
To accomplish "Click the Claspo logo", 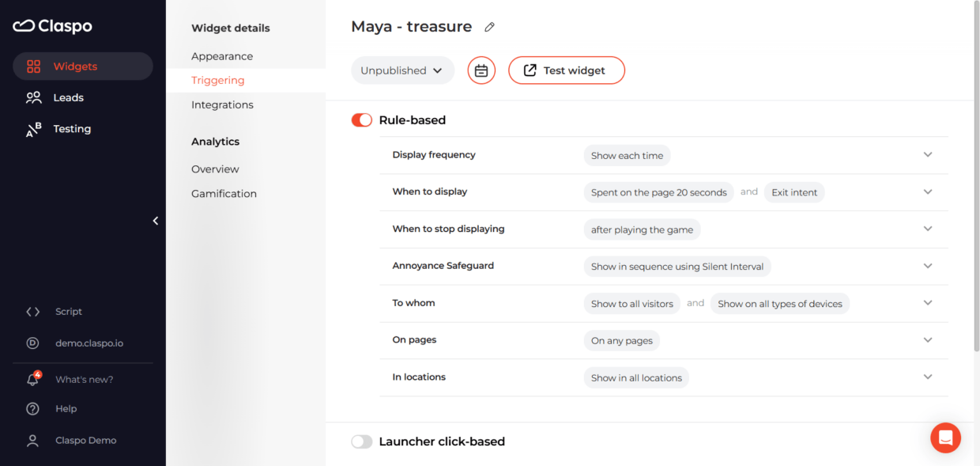I will coord(52,26).
